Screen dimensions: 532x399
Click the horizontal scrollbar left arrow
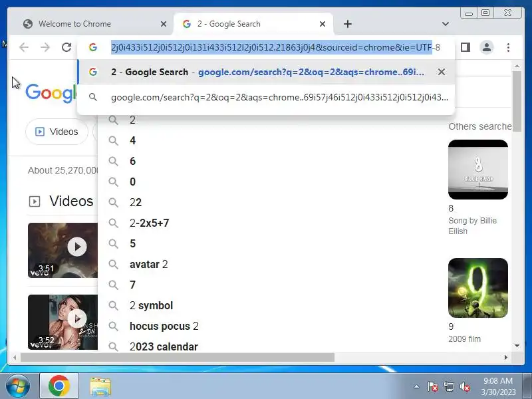coord(15,357)
